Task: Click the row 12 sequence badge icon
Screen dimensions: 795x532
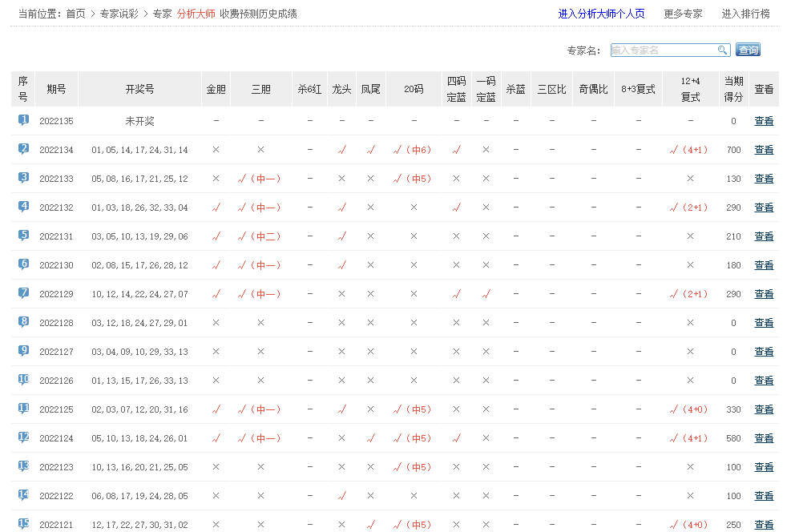Action: (23, 437)
